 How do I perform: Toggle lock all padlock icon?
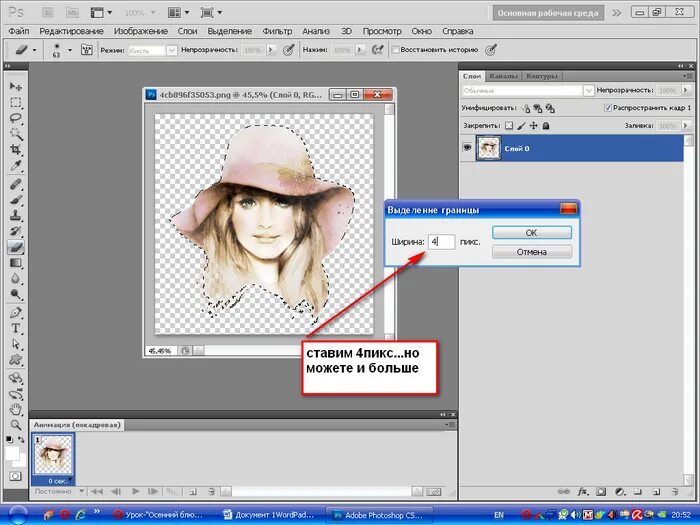(546, 126)
